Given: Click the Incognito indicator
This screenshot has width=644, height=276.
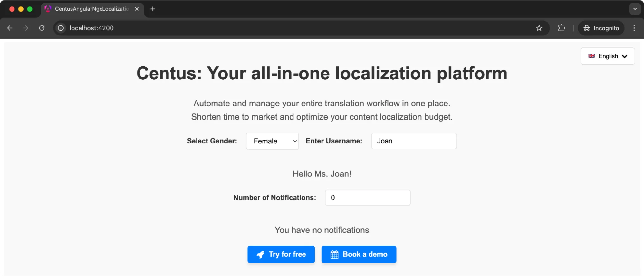Looking at the screenshot, I should tap(601, 28).
